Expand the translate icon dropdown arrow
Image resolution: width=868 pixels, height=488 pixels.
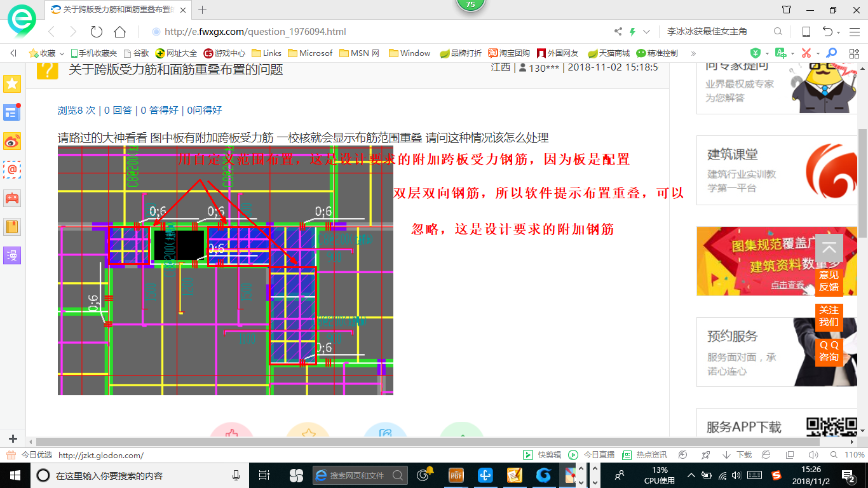pyautogui.click(x=792, y=54)
